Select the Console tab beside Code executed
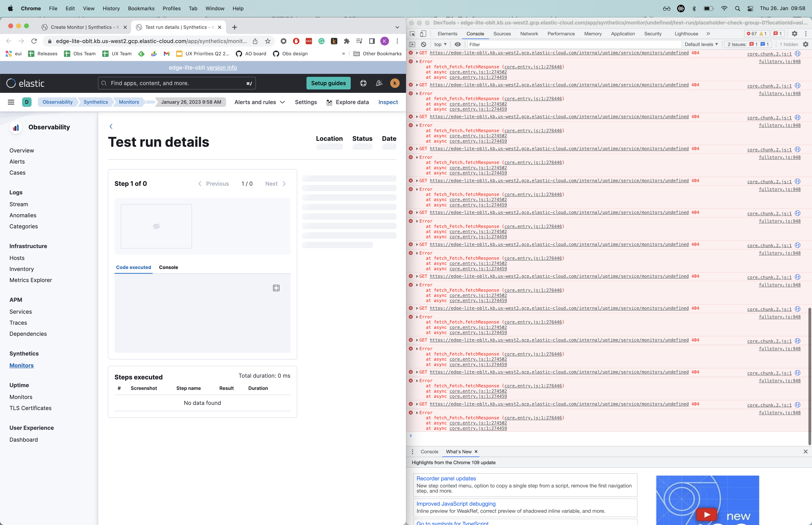 click(168, 267)
